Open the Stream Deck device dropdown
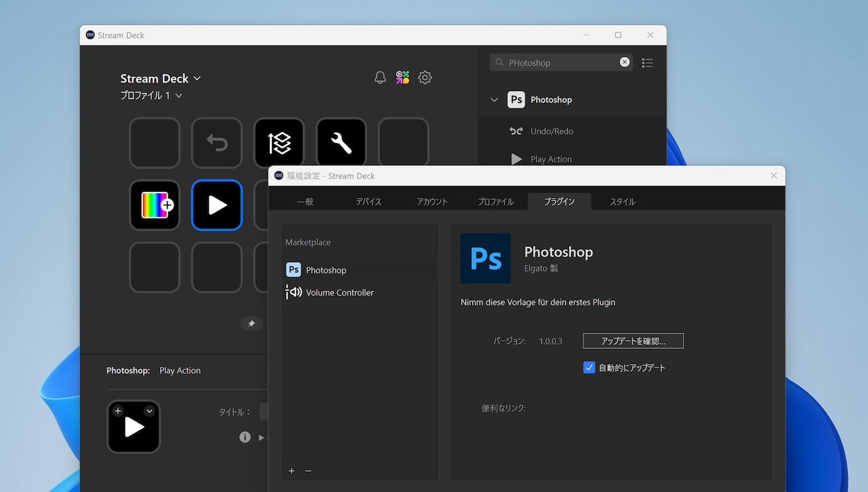This screenshot has height=492, width=868. 161,79
